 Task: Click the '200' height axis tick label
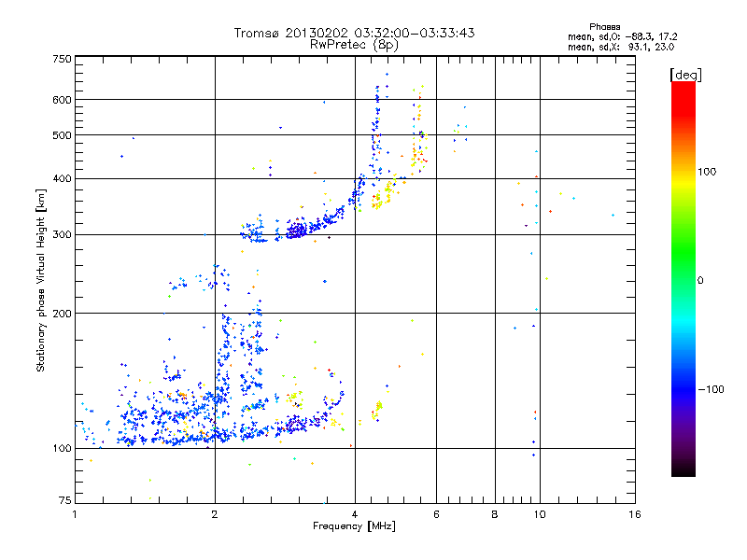tap(62, 314)
